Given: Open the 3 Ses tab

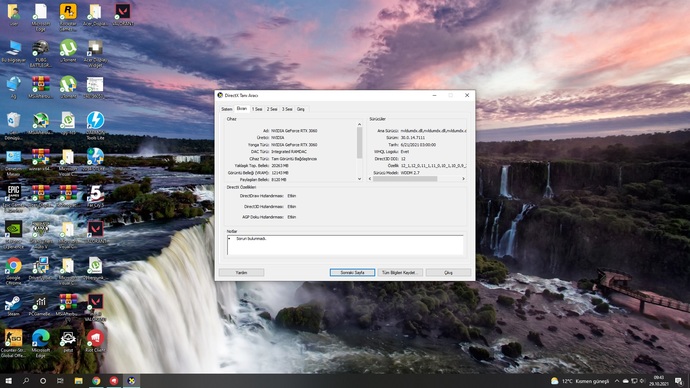Looking at the screenshot, I should point(287,109).
